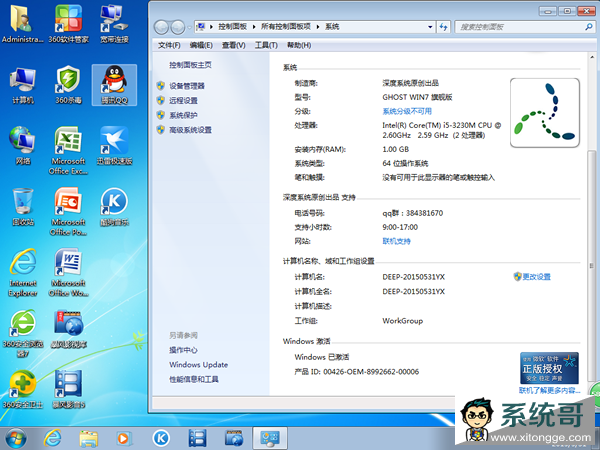Launch the 腾讯QQ penguin icon
This screenshot has width=600, height=450.
114,85
